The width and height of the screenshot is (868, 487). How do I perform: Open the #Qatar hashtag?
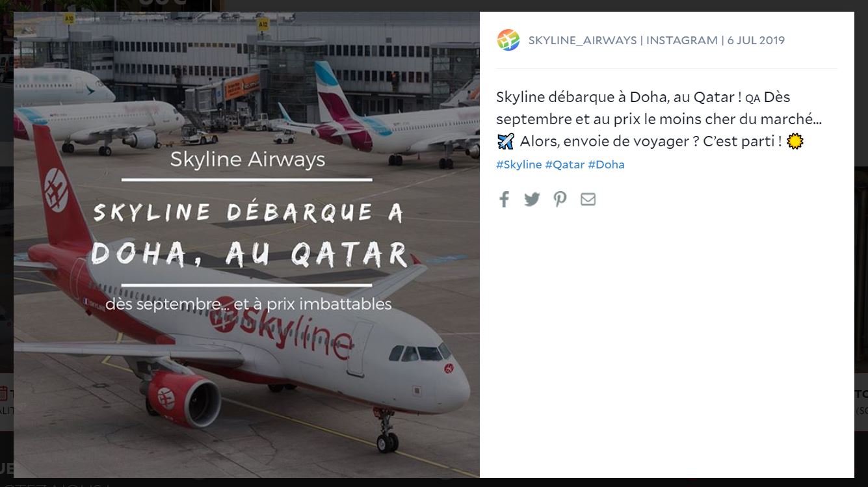[x=565, y=165]
